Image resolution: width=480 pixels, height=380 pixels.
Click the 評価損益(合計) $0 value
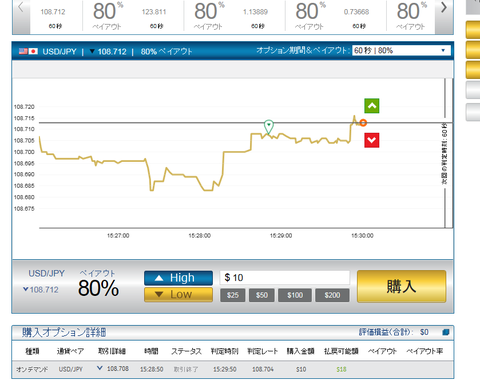[424, 332]
